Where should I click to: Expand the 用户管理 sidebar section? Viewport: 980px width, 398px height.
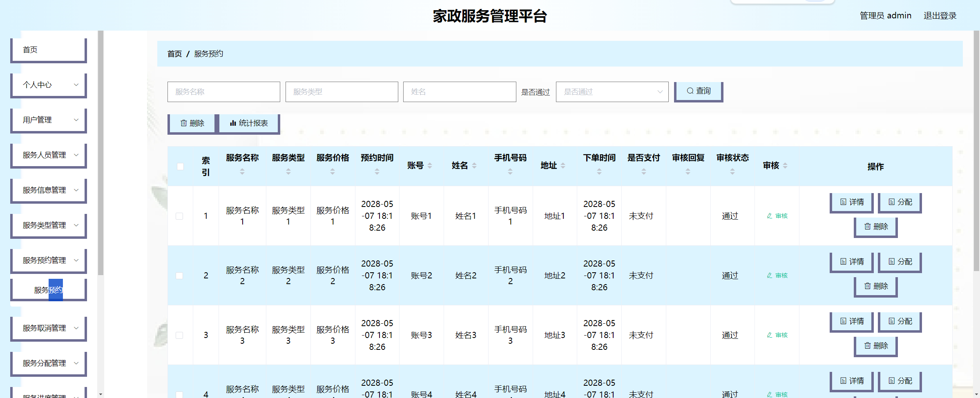pos(48,120)
